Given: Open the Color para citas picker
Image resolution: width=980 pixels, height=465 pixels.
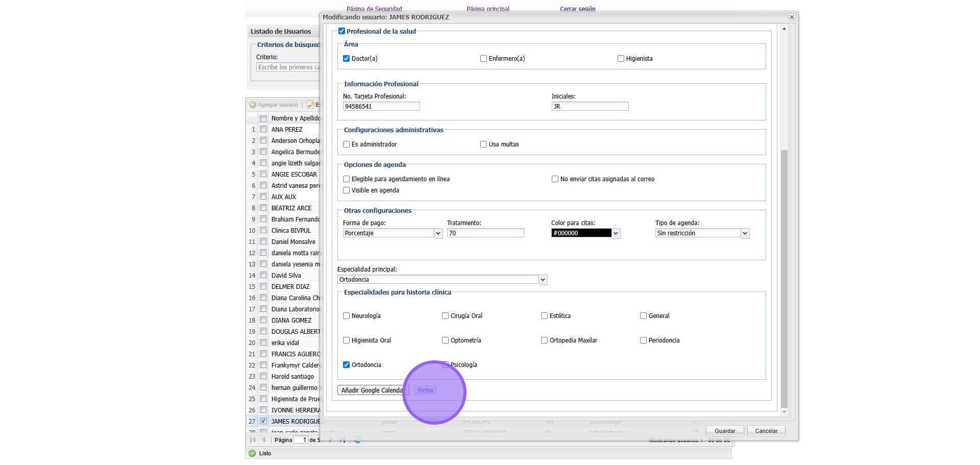Looking at the screenshot, I should click(x=616, y=233).
